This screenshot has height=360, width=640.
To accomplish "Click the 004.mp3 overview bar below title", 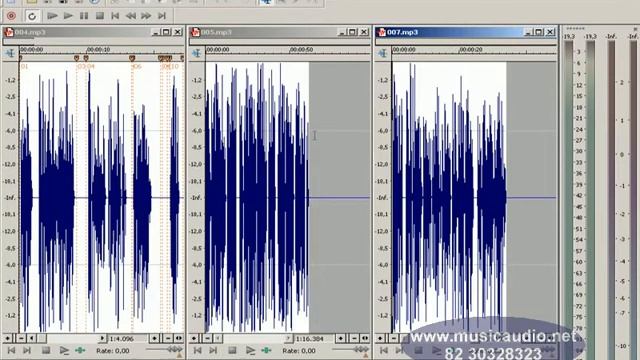I will coord(93,42).
